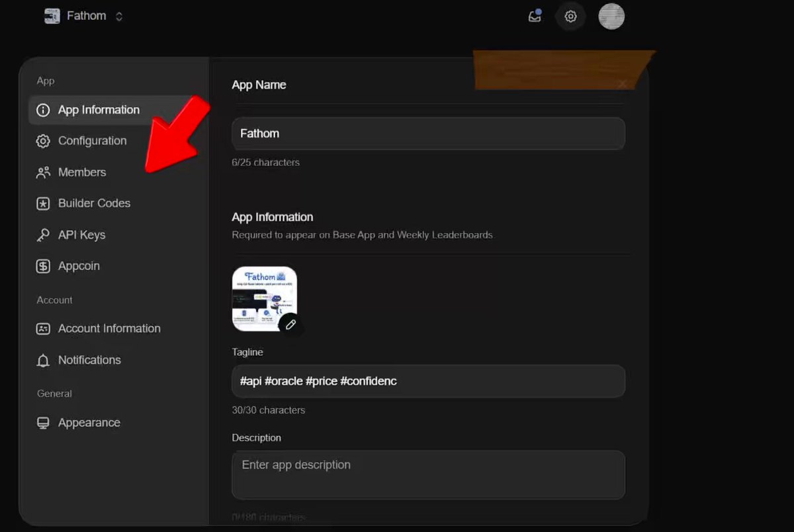The image size is (794, 532).
Task: Open the Appcoin dollar icon
Action: coord(43,266)
